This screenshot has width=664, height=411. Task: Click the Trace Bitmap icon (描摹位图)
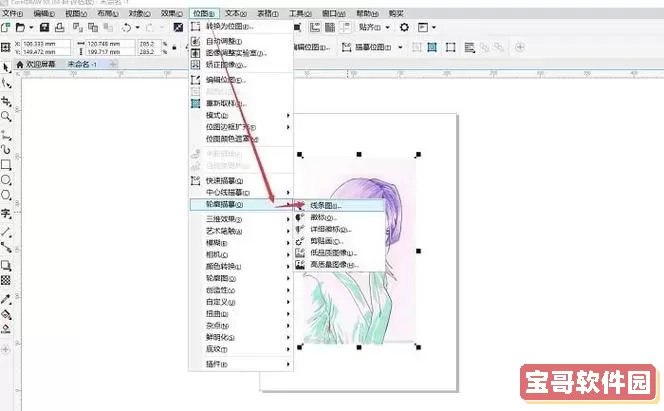[x=346, y=47]
